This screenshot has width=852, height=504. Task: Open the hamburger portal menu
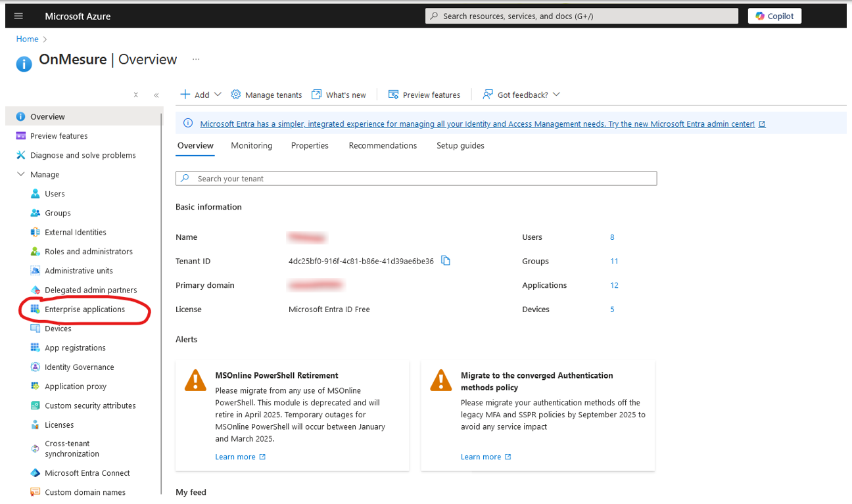tap(18, 16)
